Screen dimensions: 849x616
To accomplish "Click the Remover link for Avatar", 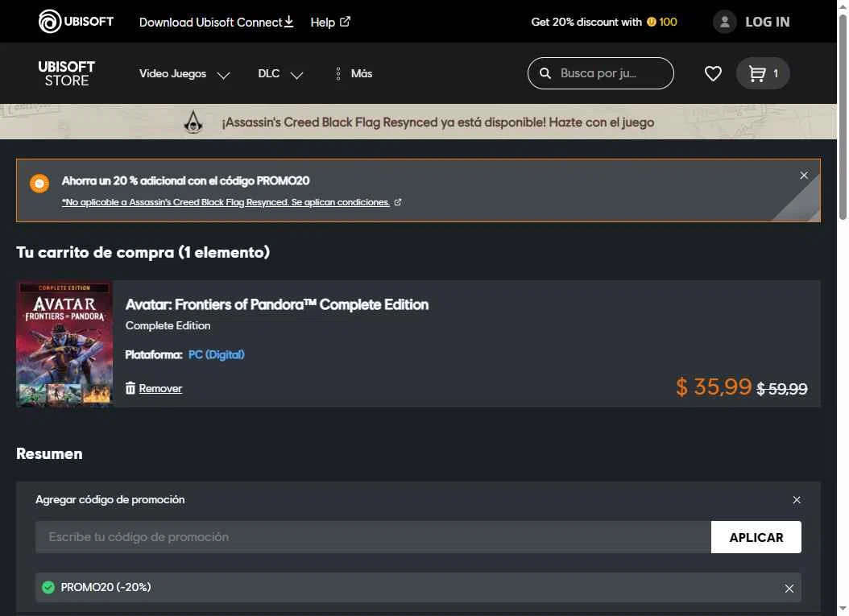I will click(x=160, y=389).
